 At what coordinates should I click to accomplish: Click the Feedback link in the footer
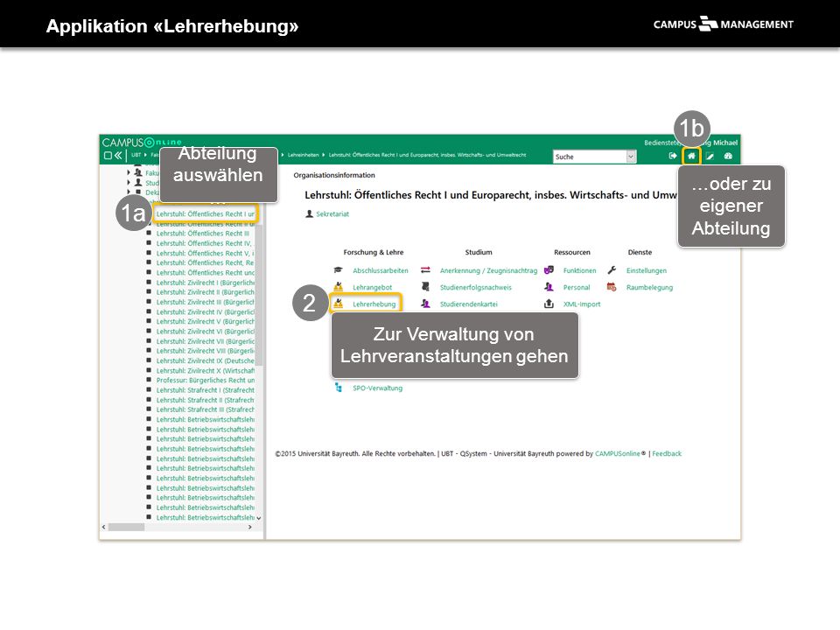[667, 453]
